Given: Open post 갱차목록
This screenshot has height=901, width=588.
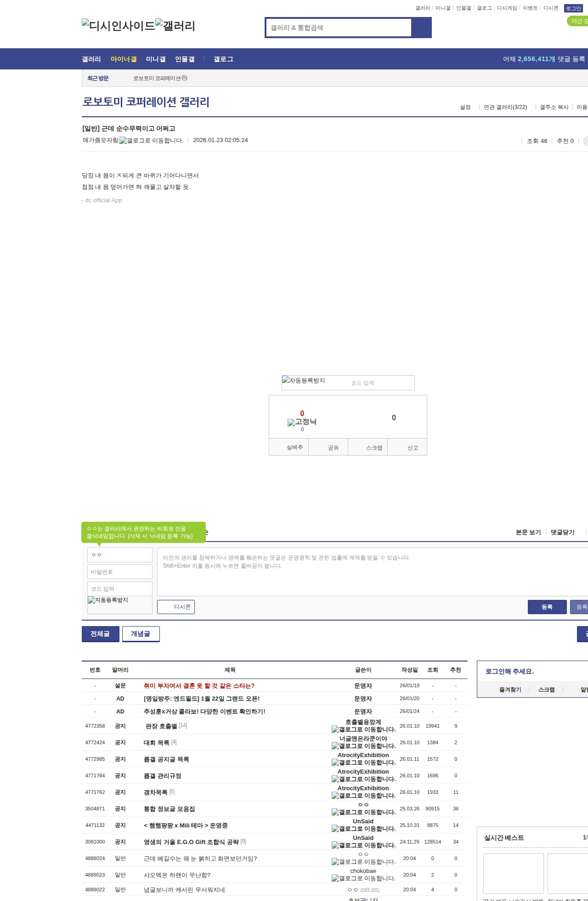Looking at the screenshot, I should [156, 792].
